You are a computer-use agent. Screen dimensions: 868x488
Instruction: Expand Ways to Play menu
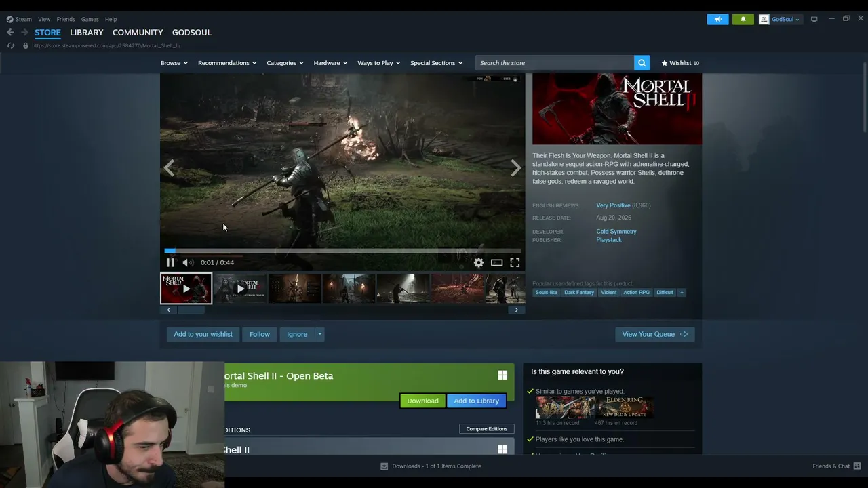tap(378, 63)
